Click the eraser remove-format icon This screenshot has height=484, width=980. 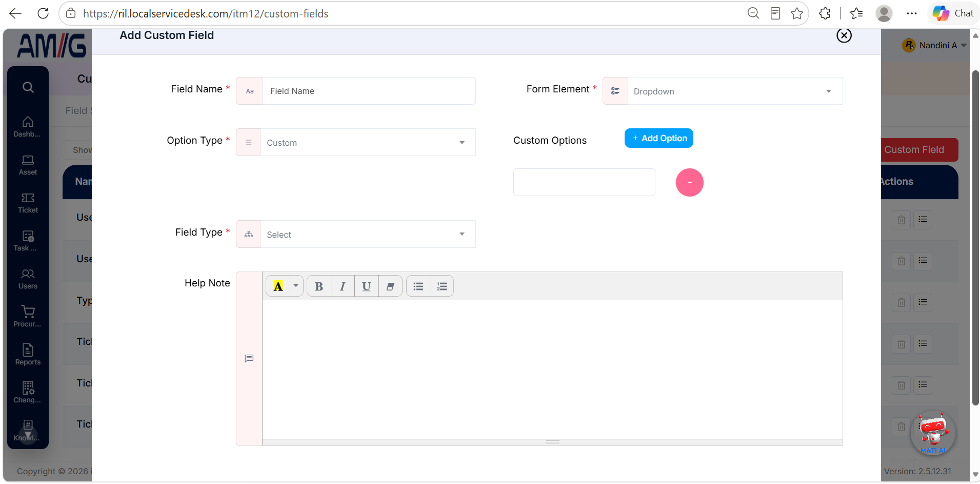tap(390, 286)
